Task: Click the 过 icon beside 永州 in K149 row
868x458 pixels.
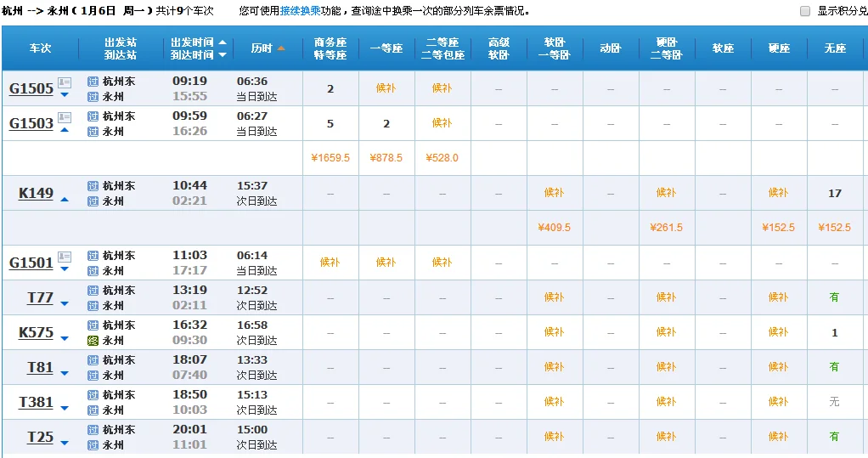Action: tap(93, 201)
